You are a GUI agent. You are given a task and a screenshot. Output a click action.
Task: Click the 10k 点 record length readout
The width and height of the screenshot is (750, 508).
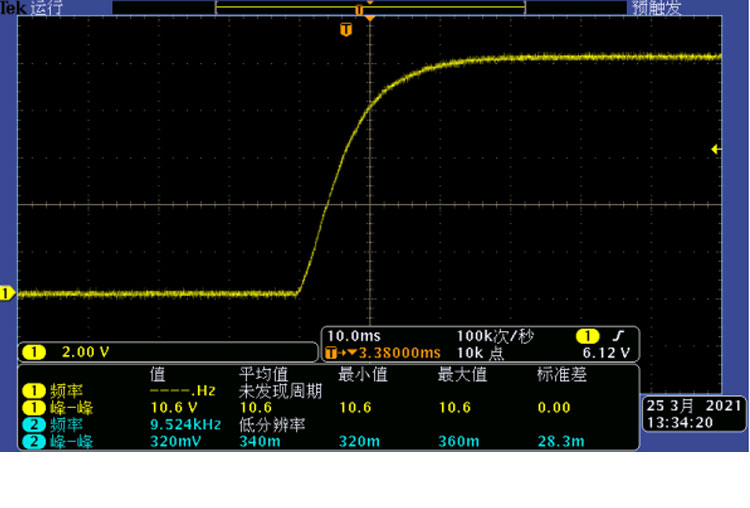coord(480,353)
